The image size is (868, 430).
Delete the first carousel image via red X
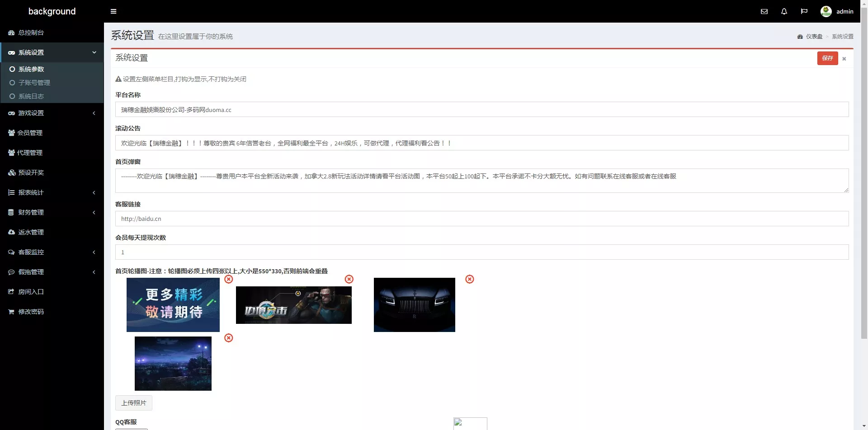229,279
